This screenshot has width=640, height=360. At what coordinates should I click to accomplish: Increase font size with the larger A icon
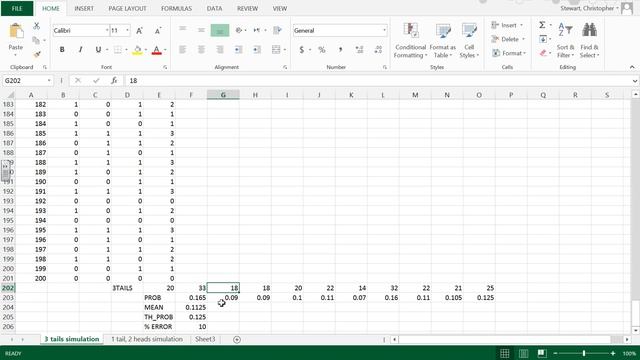tap(139, 31)
